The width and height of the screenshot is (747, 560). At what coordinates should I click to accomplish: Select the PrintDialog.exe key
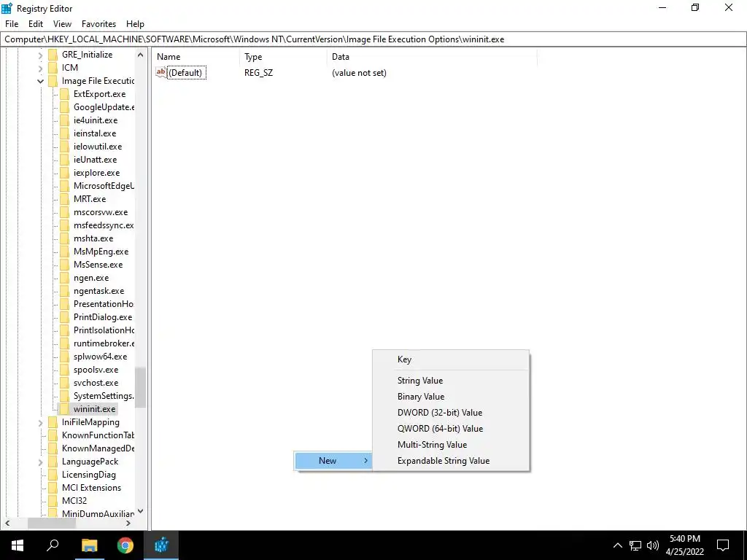click(x=103, y=317)
